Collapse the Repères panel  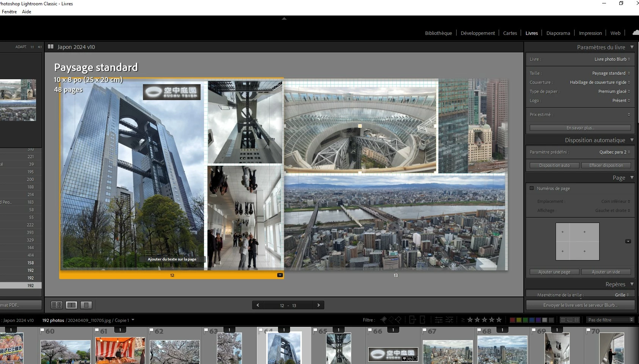632,284
